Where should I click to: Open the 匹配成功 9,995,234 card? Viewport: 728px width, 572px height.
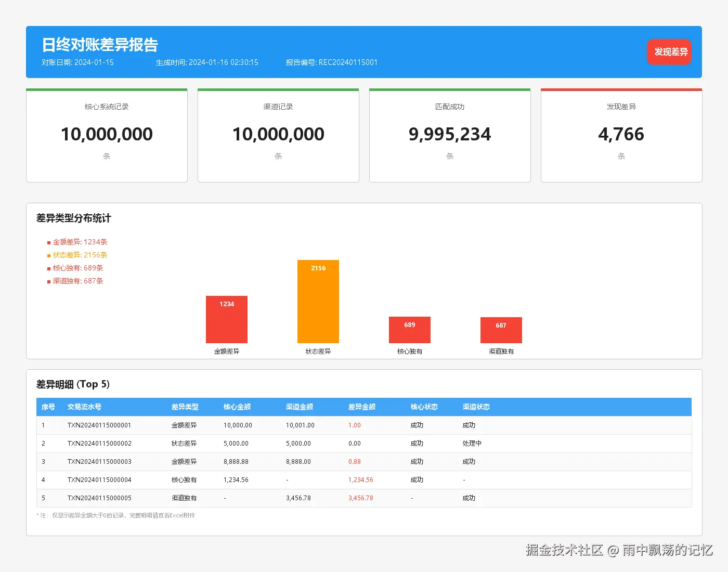[450, 135]
